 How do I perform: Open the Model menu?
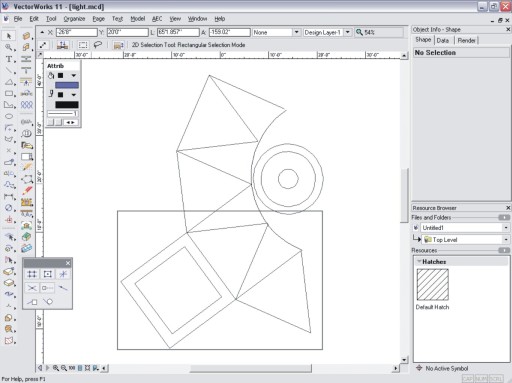click(x=138, y=19)
